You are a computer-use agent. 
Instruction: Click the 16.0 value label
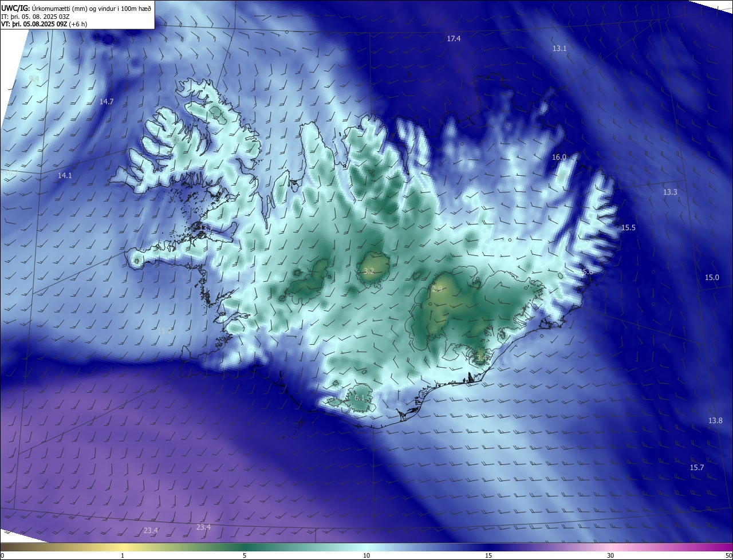click(x=559, y=157)
